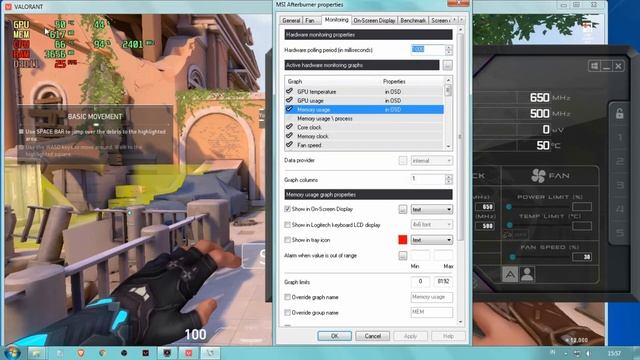Click the Power Limit slider handle
The image size is (640, 360).
point(509,207)
